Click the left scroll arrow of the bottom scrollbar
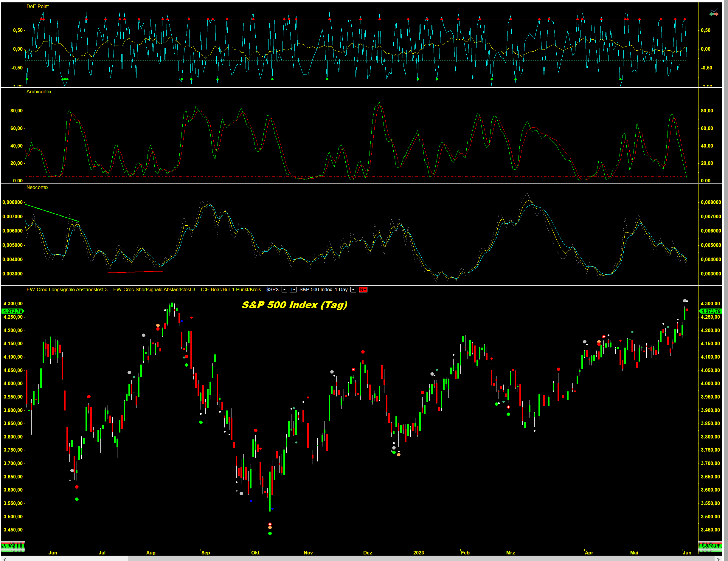728x561 pixels. click(5, 559)
